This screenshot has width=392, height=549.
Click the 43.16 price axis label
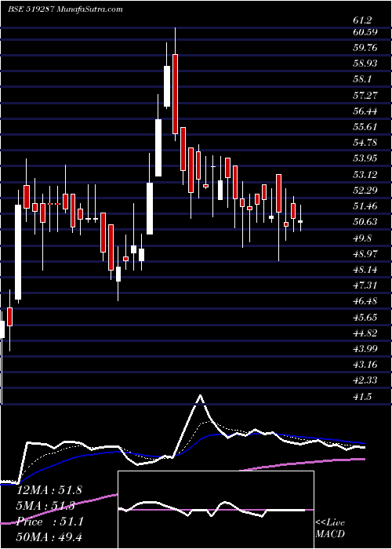365,365
